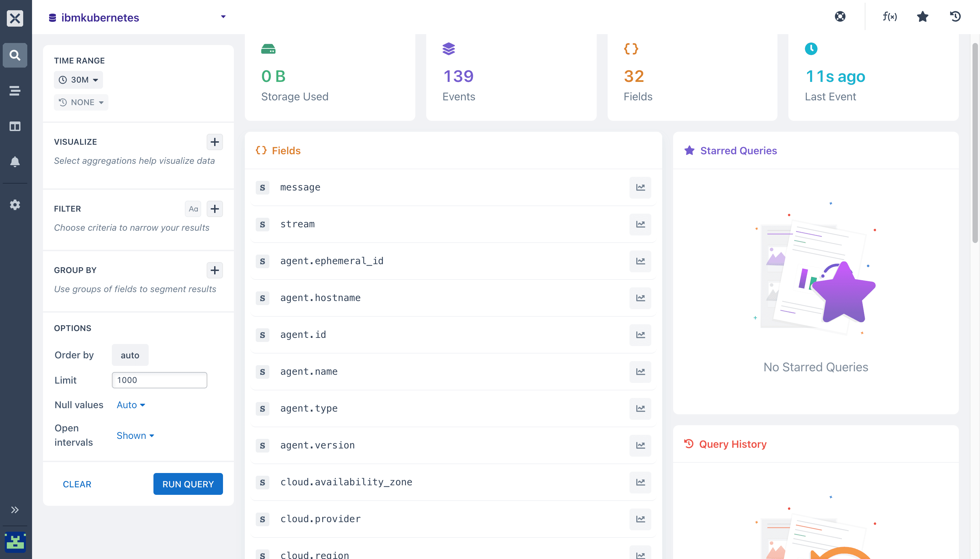The width and height of the screenshot is (980, 559).
Task: Open starred queries via top star icon
Action: [x=922, y=16]
